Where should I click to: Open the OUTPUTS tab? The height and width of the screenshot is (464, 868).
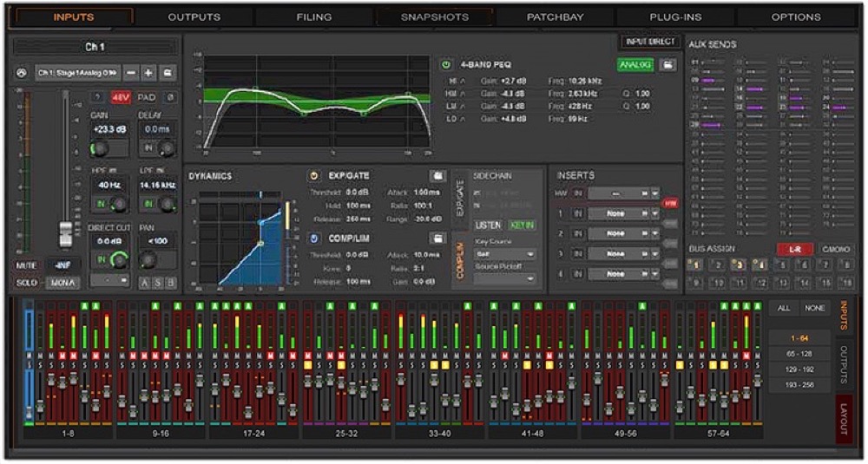point(194,16)
